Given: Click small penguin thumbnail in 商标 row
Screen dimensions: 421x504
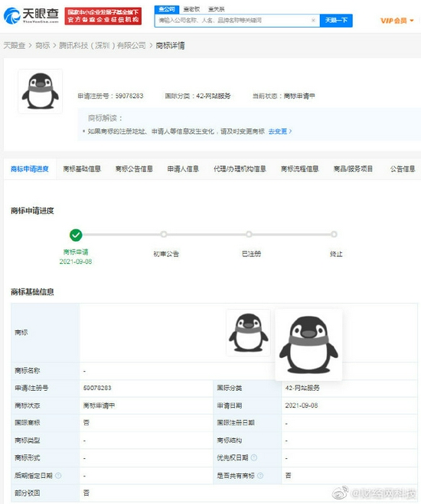Looking at the screenshot, I should tap(248, 333).
